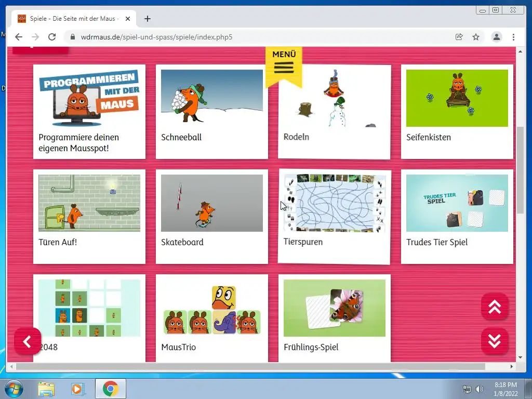Image resolution: width=532 pixels, height=399 pixels.
Task: Open 'Programmiere deinen eigenen Mausspot!' link
Action: click(x=79, y=142)
